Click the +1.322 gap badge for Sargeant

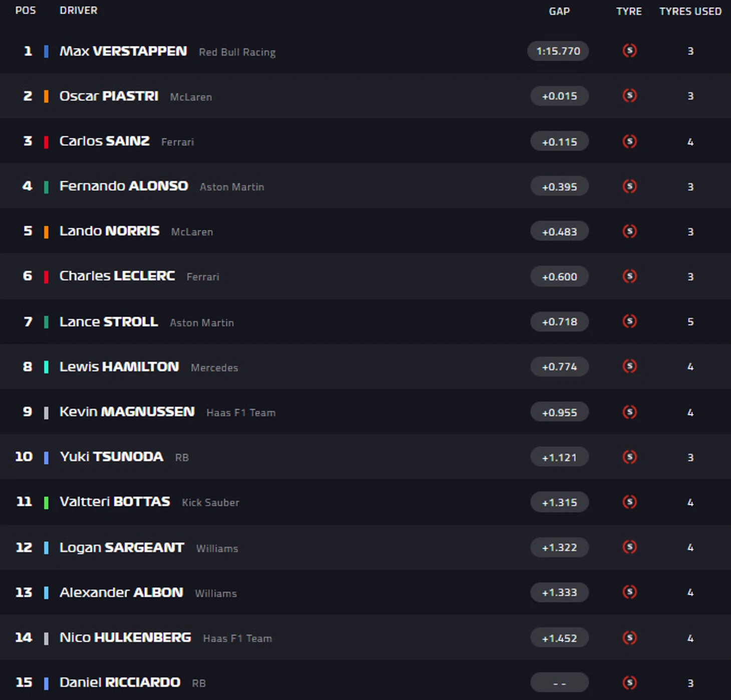[559, 547]
